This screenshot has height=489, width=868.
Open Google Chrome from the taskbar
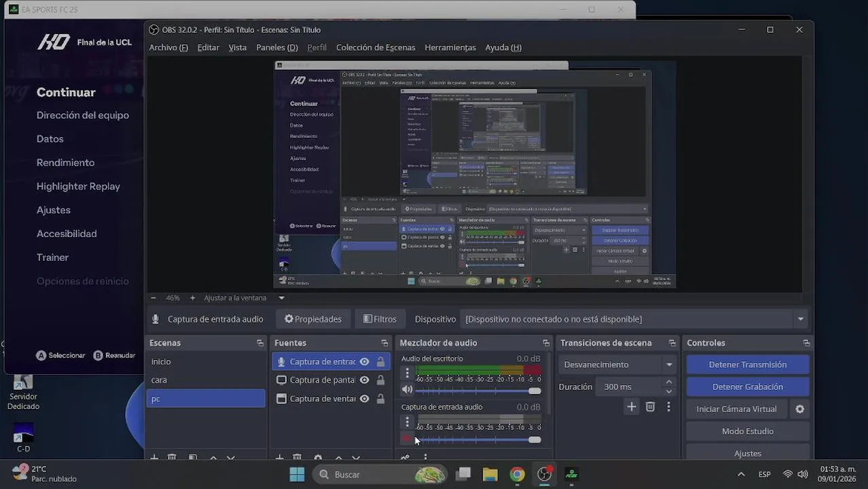tap(517, 474)
